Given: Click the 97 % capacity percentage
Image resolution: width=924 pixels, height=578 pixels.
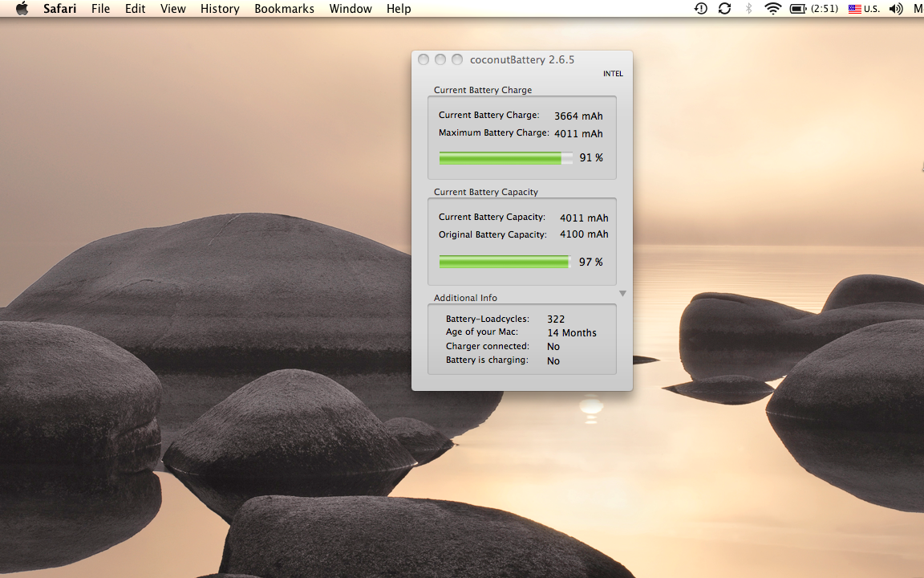Looking at the screenshot, I should tap(591, 262).
